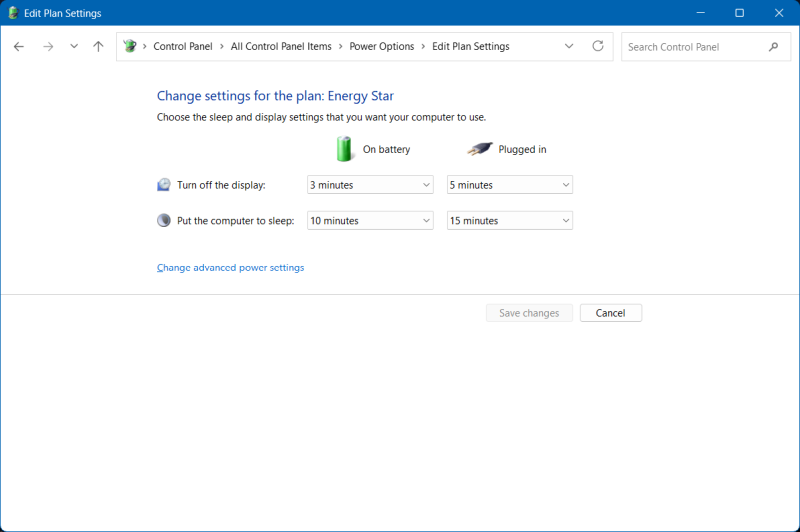Click the Edit Plan Settings title bar icon

click(x=13, y=13)
